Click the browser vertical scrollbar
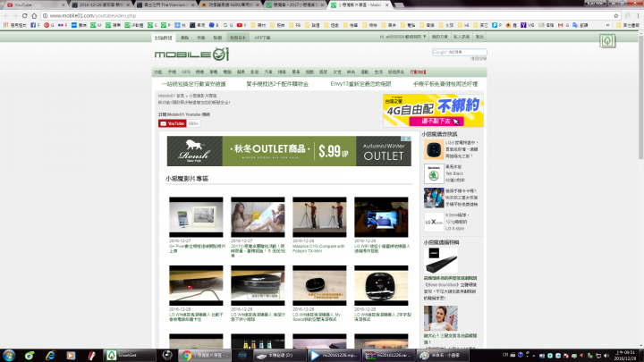644x362 pixels. coord(640,98)
